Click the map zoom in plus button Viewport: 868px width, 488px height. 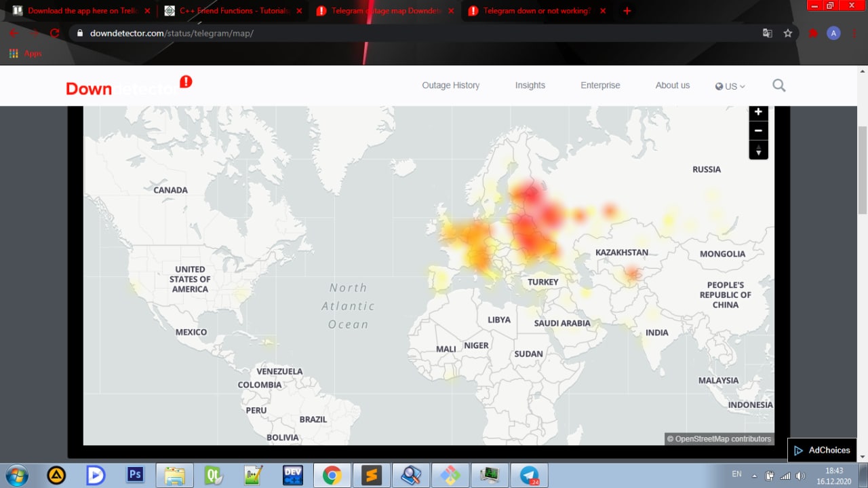(x=758, y=113)
